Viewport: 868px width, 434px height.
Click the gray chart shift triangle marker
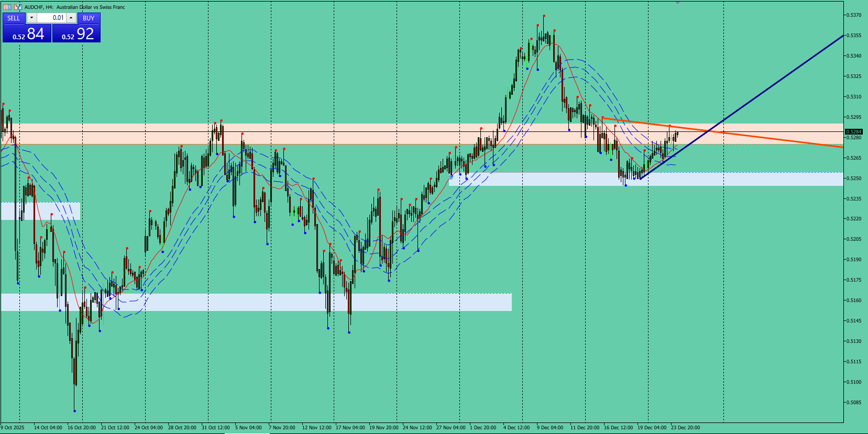[x=677, y=3]
